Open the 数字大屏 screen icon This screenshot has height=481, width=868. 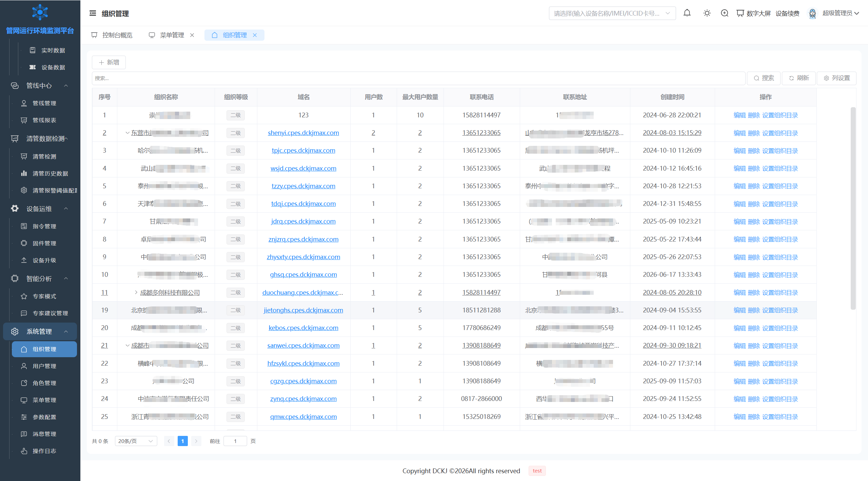point(740,13)
